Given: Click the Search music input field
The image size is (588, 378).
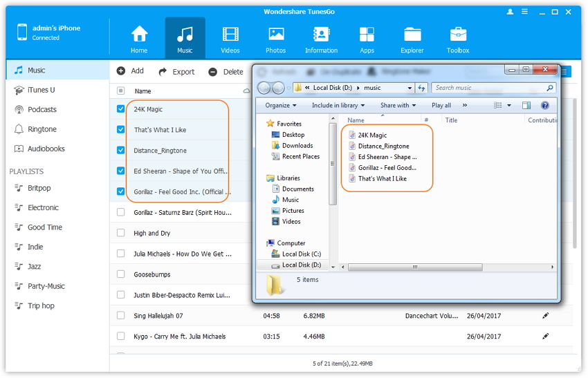Looking at the screenshot, I should pos(490,88).
